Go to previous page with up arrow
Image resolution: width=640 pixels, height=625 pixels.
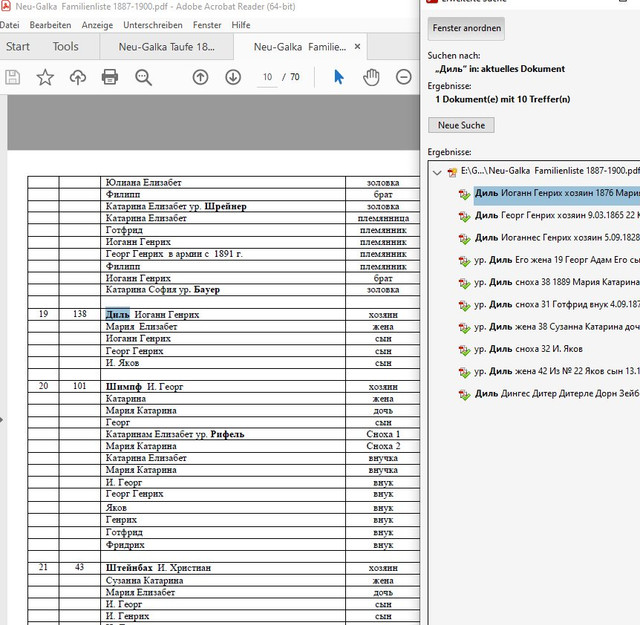pyautogui.click(x=200, y=77)
